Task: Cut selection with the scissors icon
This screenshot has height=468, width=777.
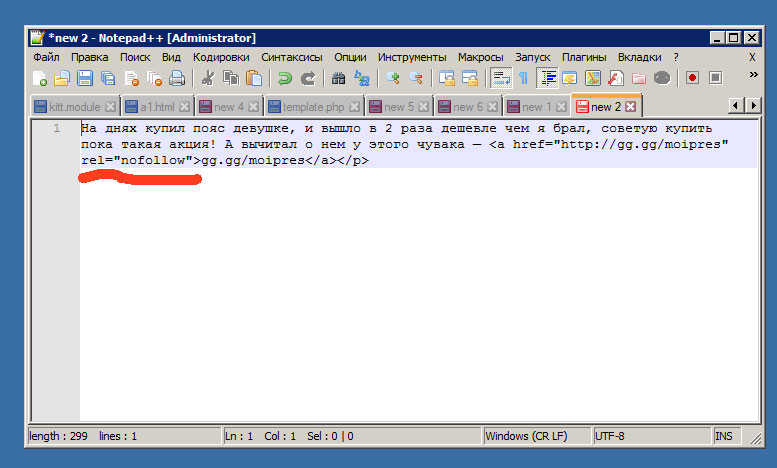Action: (x=208, y=78)
